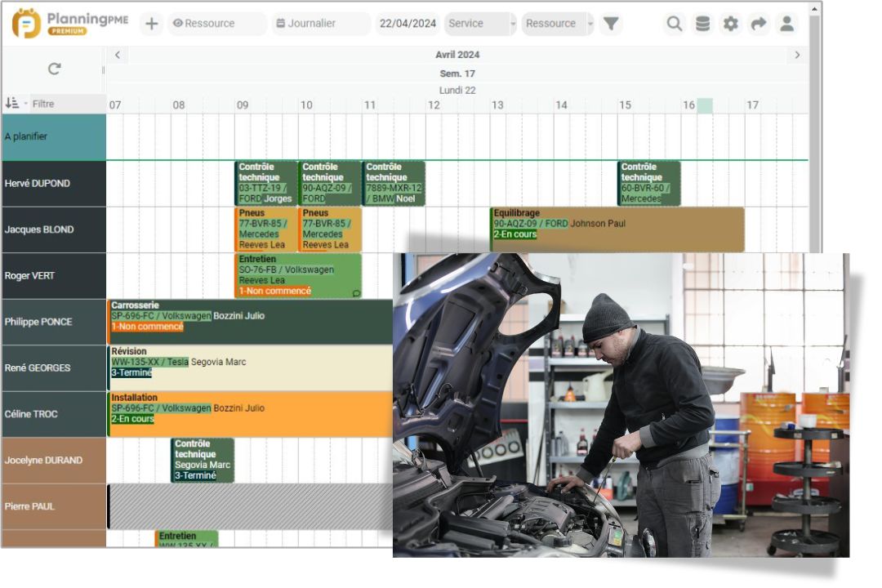Click the scrollbar up arrow

(x=814, y=8)
